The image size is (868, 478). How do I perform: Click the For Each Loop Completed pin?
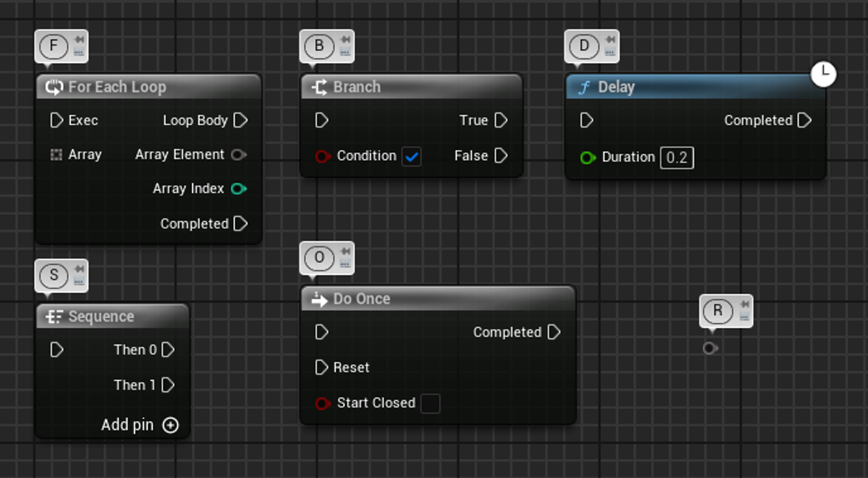[x=240, y=224]
